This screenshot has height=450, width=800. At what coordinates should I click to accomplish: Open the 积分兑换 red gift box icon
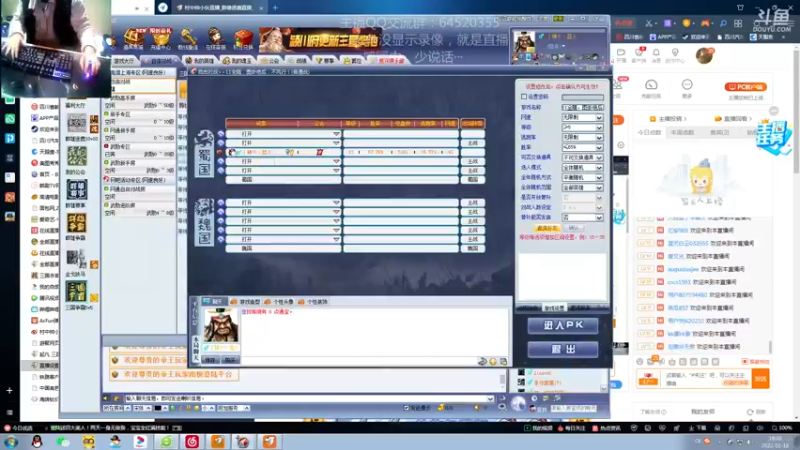click(x=243, y=38)
